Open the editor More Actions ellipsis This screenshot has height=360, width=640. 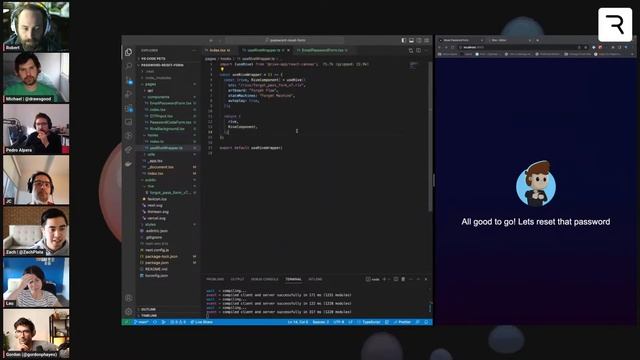point(426,50)
